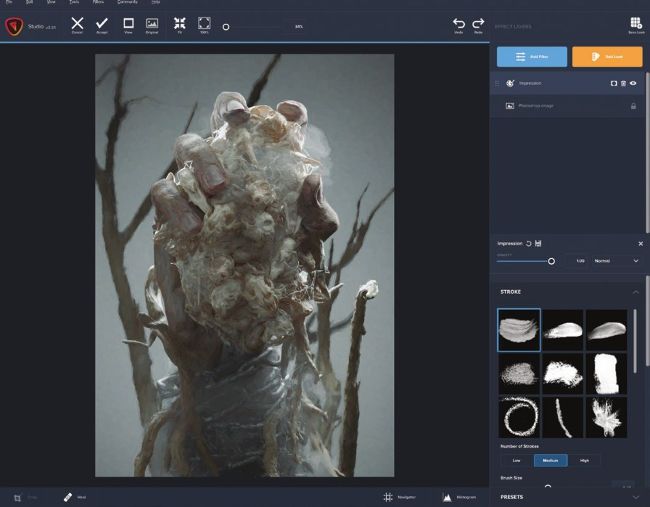Show the Original image view
Viewport: 650px width, 507px height.
point(152,24)
